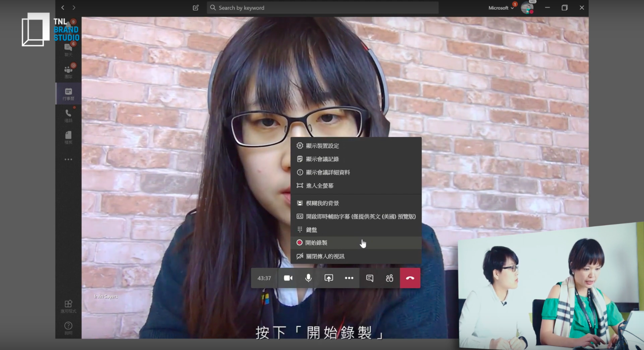
Task: Show the participants panel
Action: point(390,278)
